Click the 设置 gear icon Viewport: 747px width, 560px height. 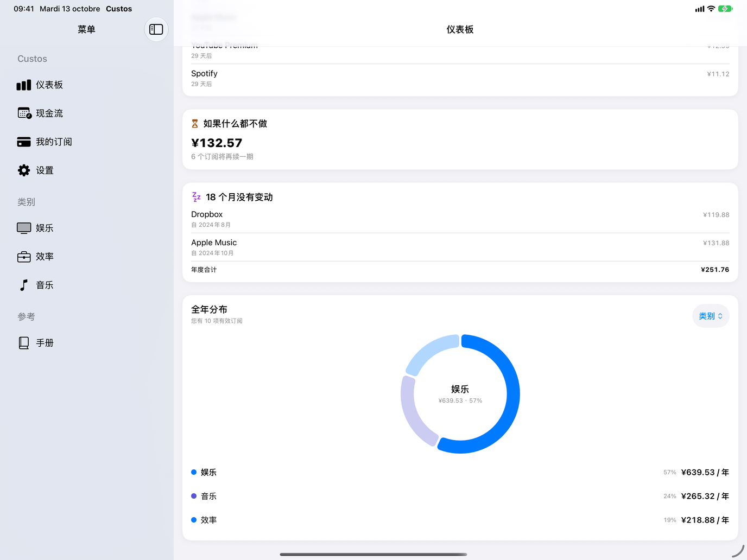[24, 170]
